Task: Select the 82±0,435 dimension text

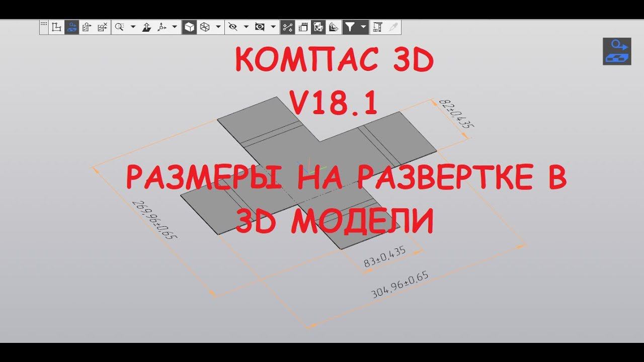Action: point(457,114)
